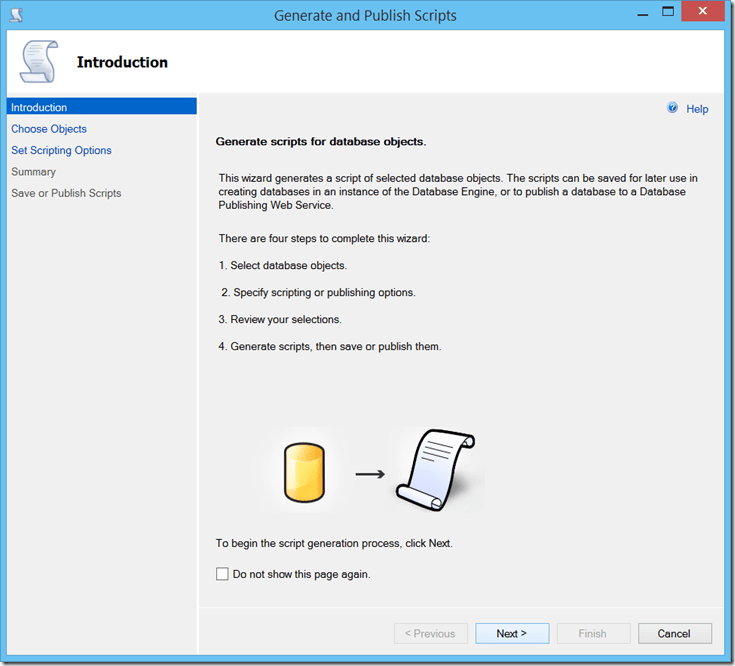Click the scroll icon beside the Introduction heading
735x666 pixels.
pos(39,62)
